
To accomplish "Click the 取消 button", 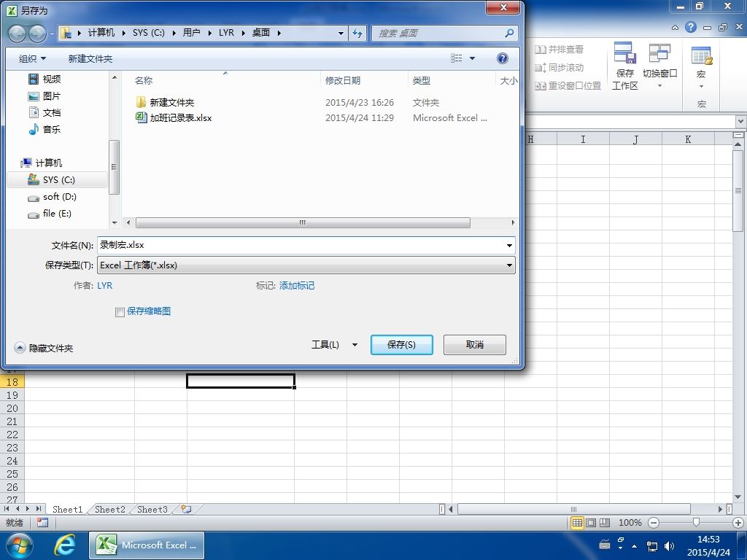I will (474, 345).
